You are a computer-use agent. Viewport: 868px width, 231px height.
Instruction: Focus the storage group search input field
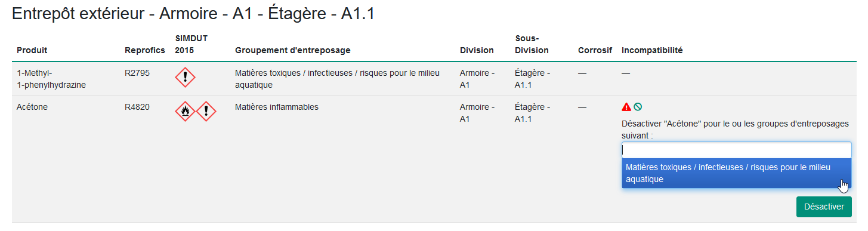coord(736,150)
